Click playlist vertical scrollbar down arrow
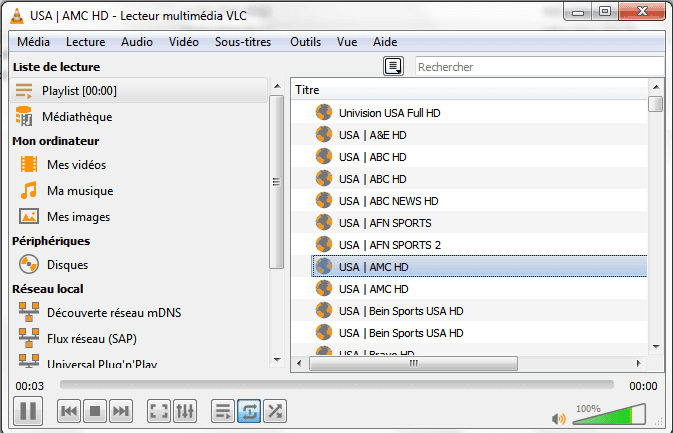The height and width of the screenshot is (433, 673). coord(656,347)
